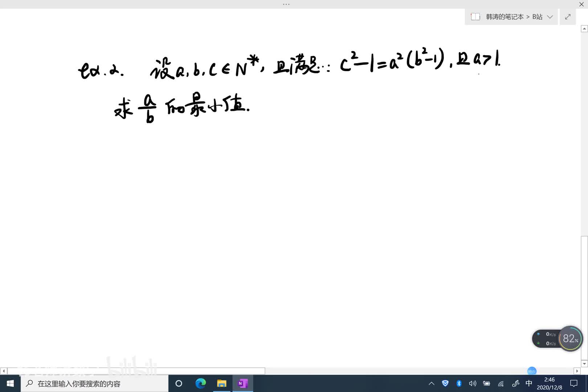
Task: Click the Wi-Fi network tray icon
Action: 501,383
